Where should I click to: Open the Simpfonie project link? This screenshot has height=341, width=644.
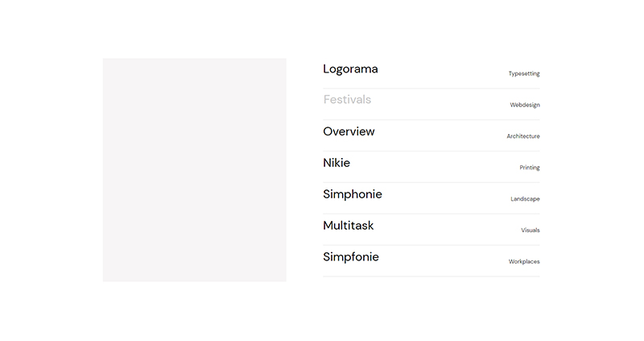coord(351,257)
